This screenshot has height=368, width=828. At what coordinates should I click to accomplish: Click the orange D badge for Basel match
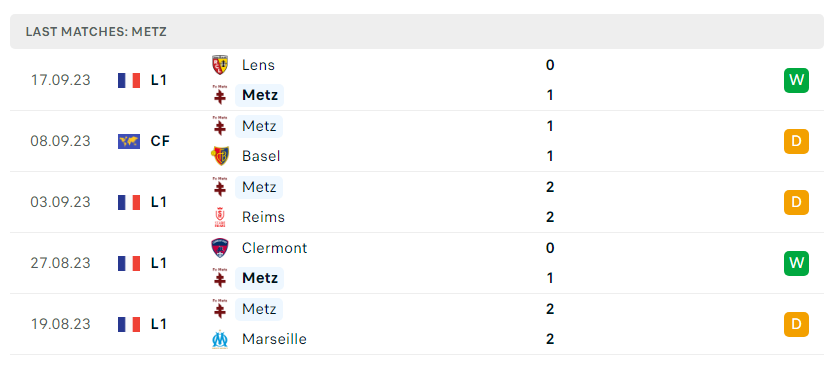click(796, 141)
